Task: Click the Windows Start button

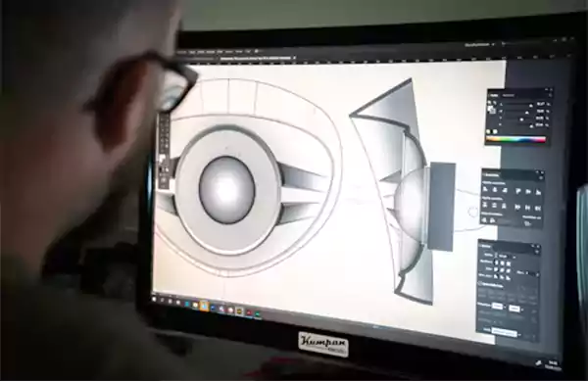Action: click(154, 299)
